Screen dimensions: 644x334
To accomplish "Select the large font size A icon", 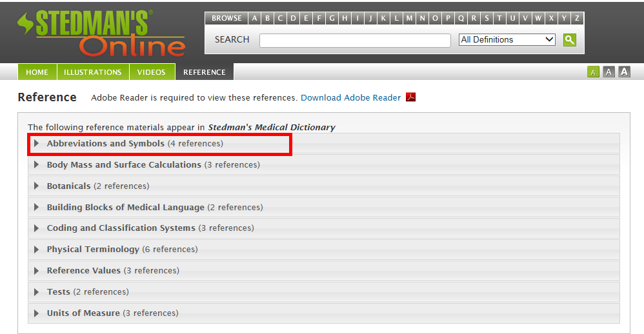I will (x=624, y=72).
